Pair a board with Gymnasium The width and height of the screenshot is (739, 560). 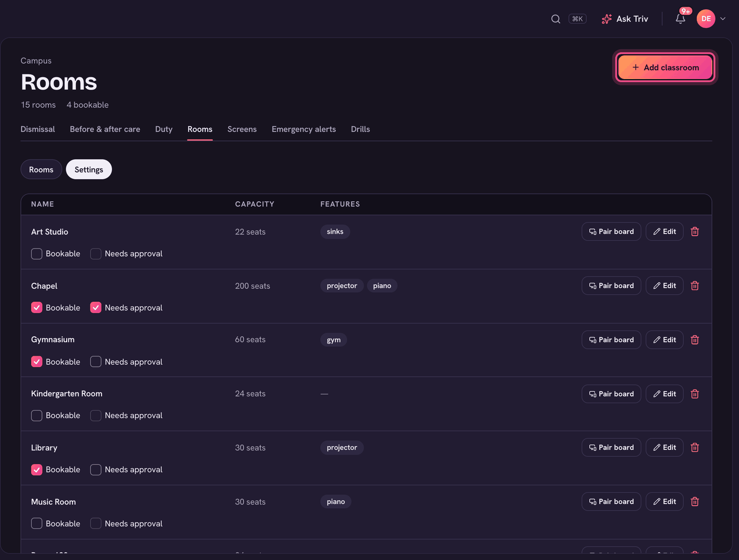pos(611,340)
